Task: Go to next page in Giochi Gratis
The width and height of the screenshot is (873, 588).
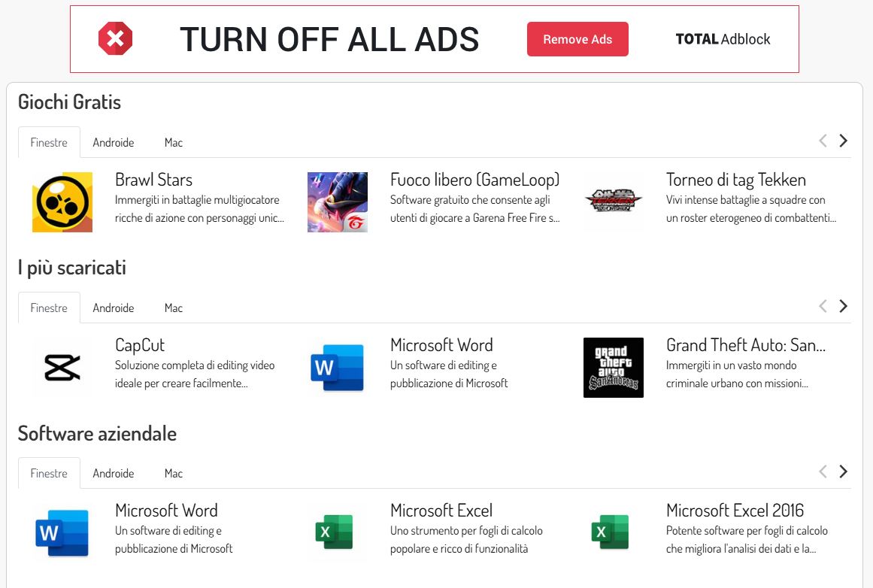Action: tap(843, 141)
